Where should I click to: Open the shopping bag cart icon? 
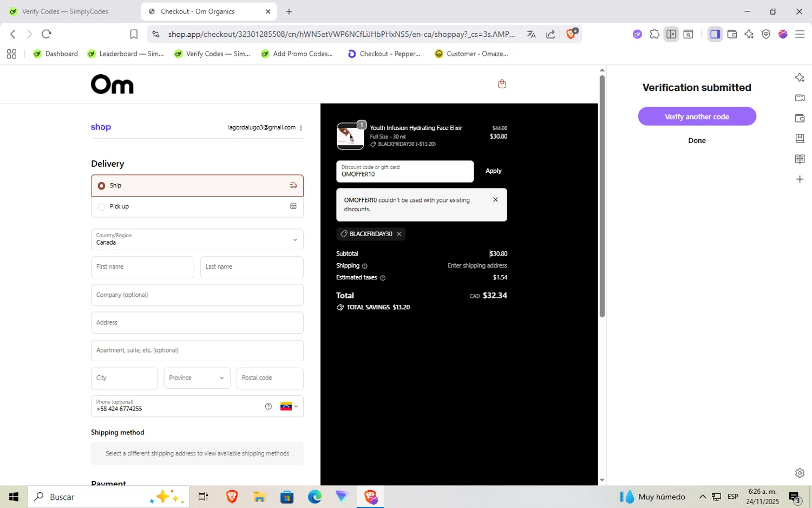(502, 83)
